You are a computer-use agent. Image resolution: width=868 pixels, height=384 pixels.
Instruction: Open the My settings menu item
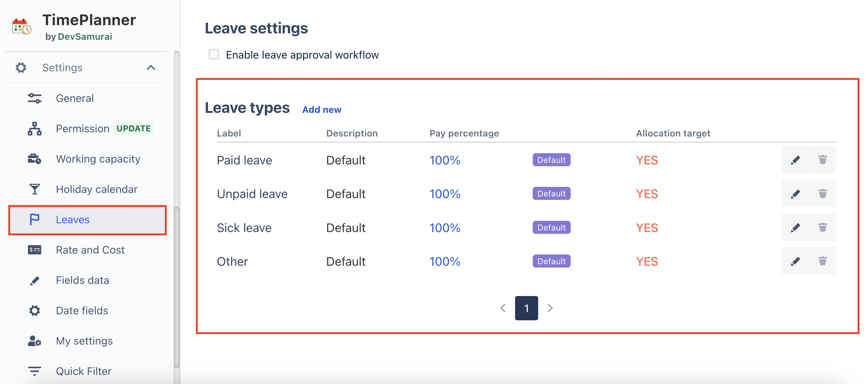click(84, 341)
